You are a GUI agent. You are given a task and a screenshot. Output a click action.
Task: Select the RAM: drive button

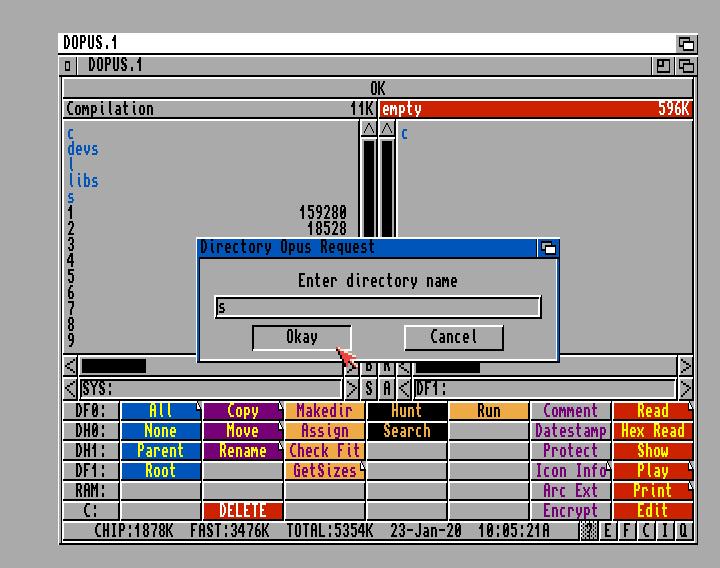click(91, 491)
